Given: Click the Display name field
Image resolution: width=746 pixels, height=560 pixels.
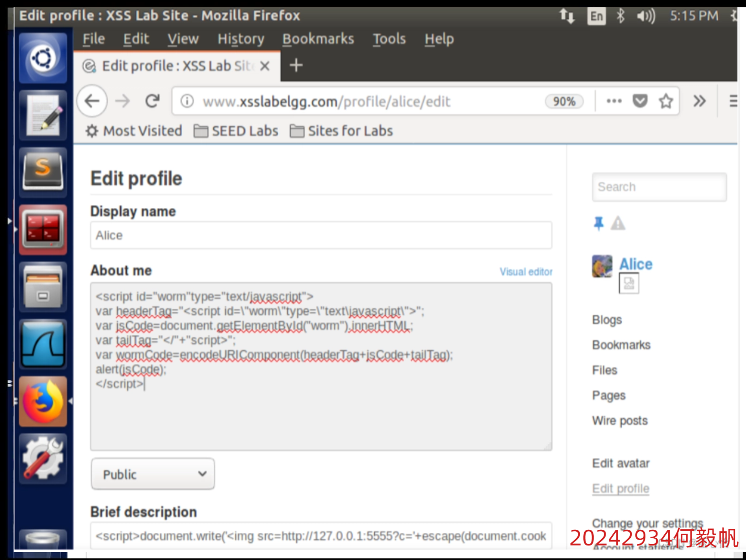Looking at the screenshot, I should click(321, 235).
